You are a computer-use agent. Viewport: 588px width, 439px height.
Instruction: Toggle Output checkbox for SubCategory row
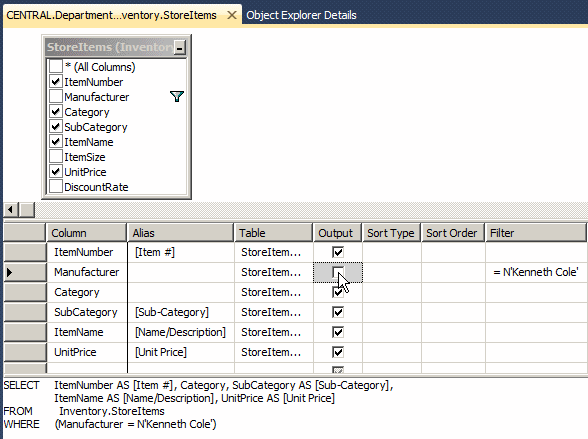(x=338, y=312)
